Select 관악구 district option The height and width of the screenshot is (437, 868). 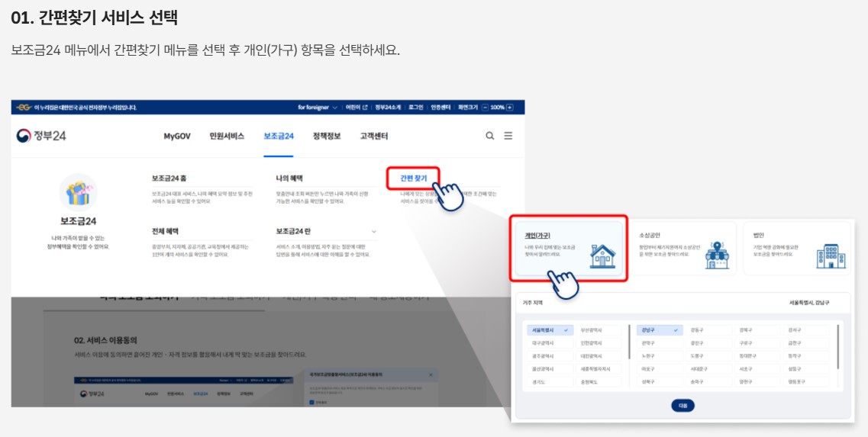point(660,343)
